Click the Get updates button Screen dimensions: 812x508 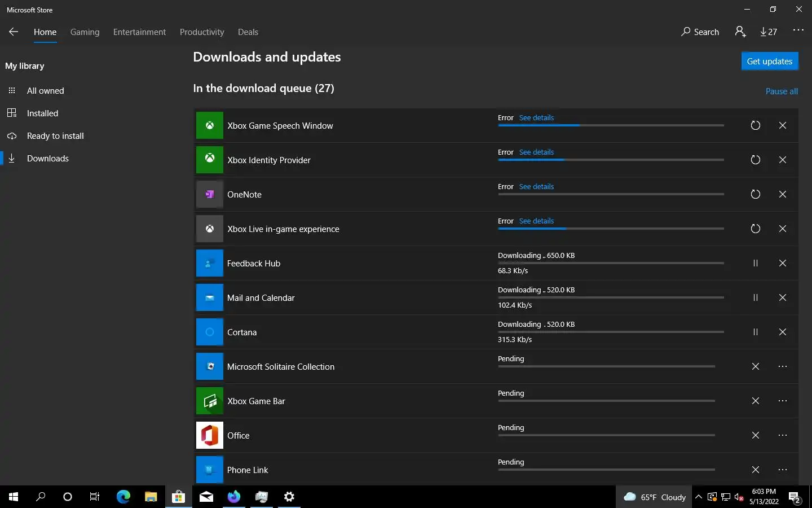pyautogui.click(x=770, y=61)
